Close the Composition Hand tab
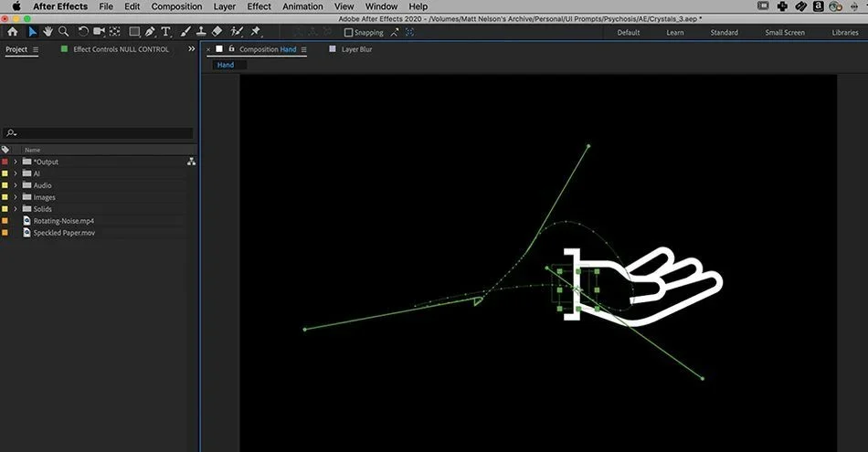Viewport: 868px width, 452px height. pos(208,49)
